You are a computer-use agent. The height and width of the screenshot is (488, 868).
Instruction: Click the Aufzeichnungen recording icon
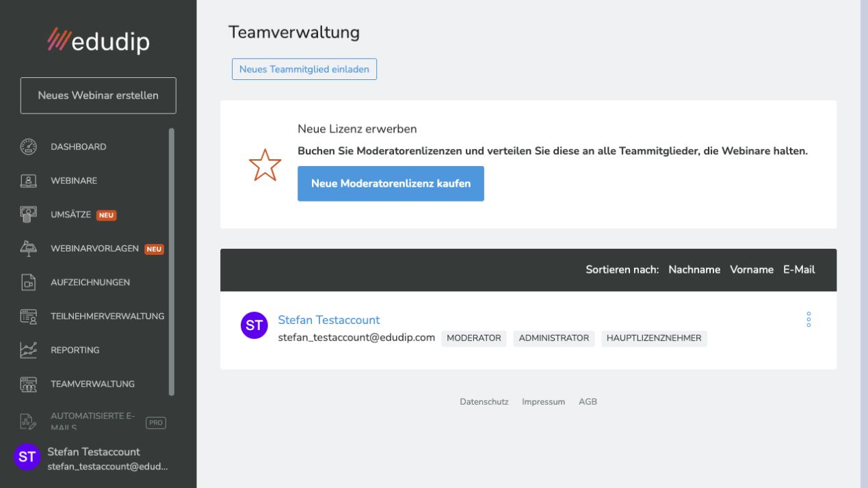pyautogui.click(x=28, y=282)
